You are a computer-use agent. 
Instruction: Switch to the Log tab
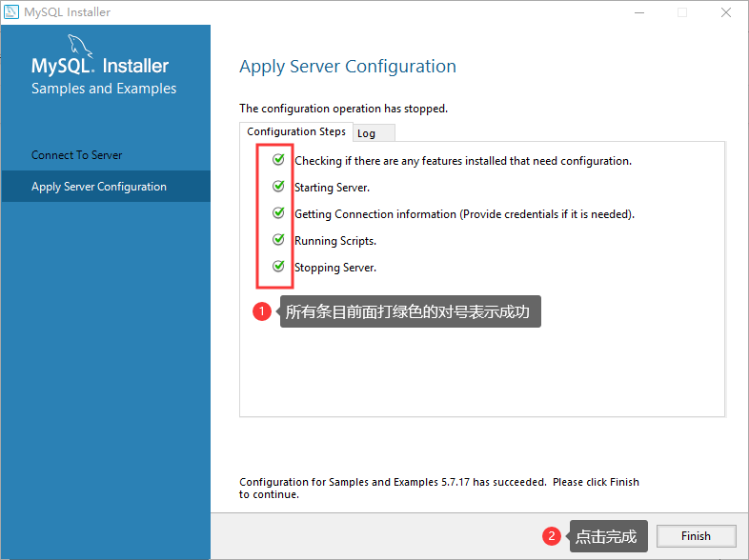374,133
